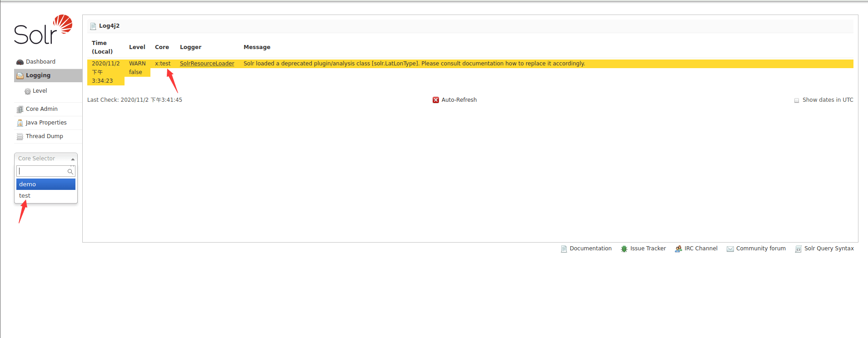
Task: Toggle the Auto-Refresh option
Action: [x=454, y=100]
